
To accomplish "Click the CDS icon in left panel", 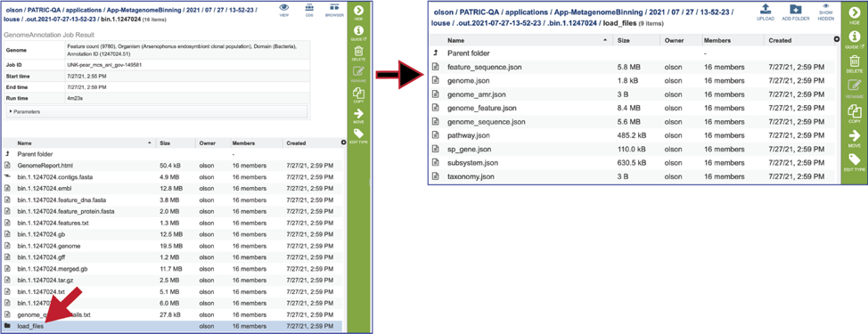I will click(x=309, y=8).
